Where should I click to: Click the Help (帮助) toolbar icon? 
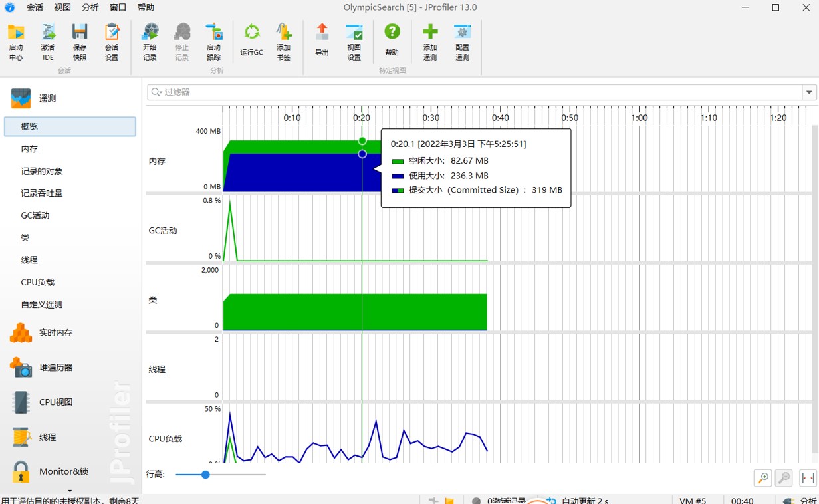[x=392, y=40]
